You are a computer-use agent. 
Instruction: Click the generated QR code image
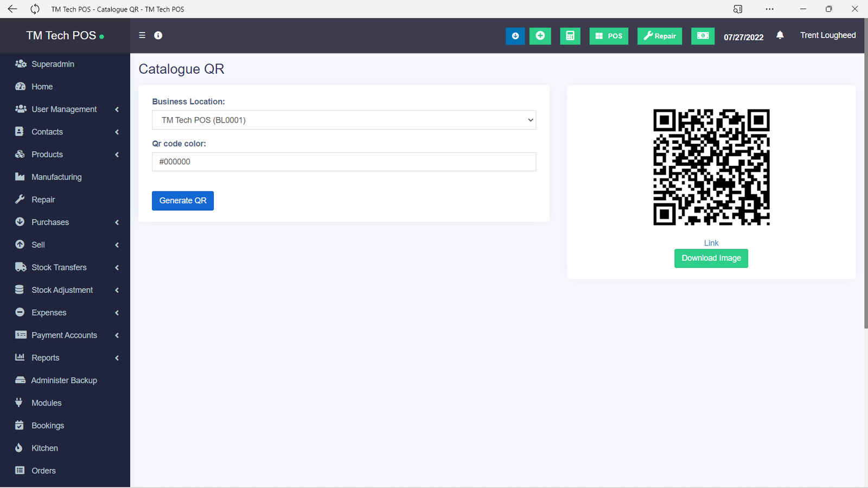[x=711, y=167]
